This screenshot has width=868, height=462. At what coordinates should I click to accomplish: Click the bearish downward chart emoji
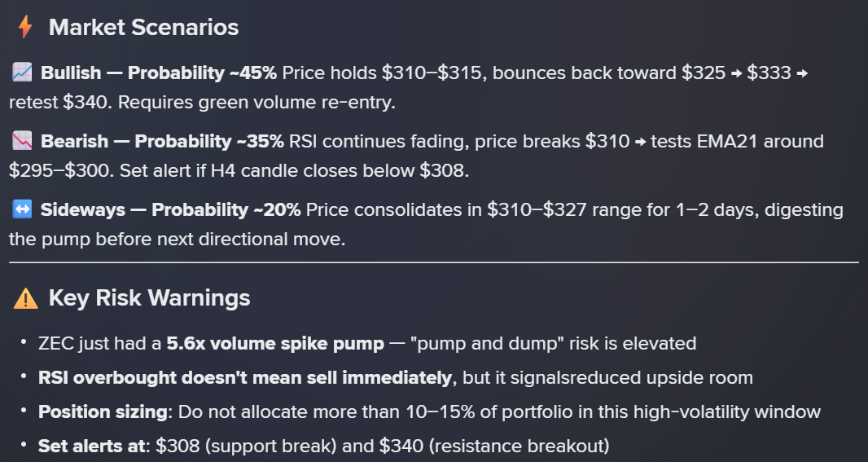click(x=22, y=141)
